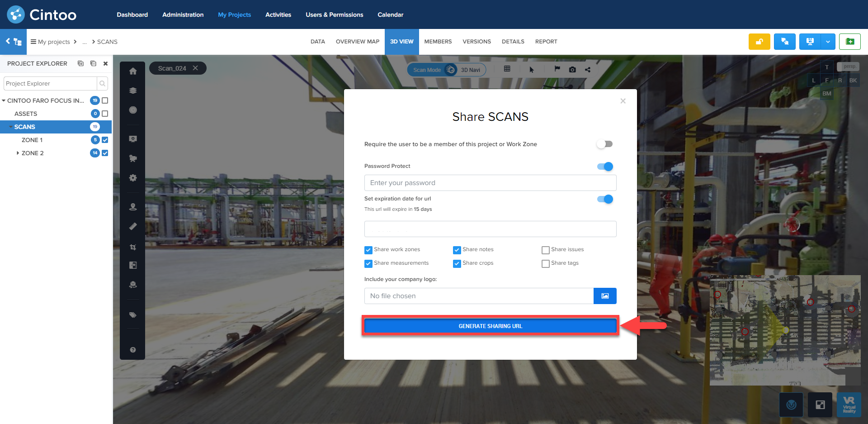Open the layers stack tool in the sidebar

(133, 91)
